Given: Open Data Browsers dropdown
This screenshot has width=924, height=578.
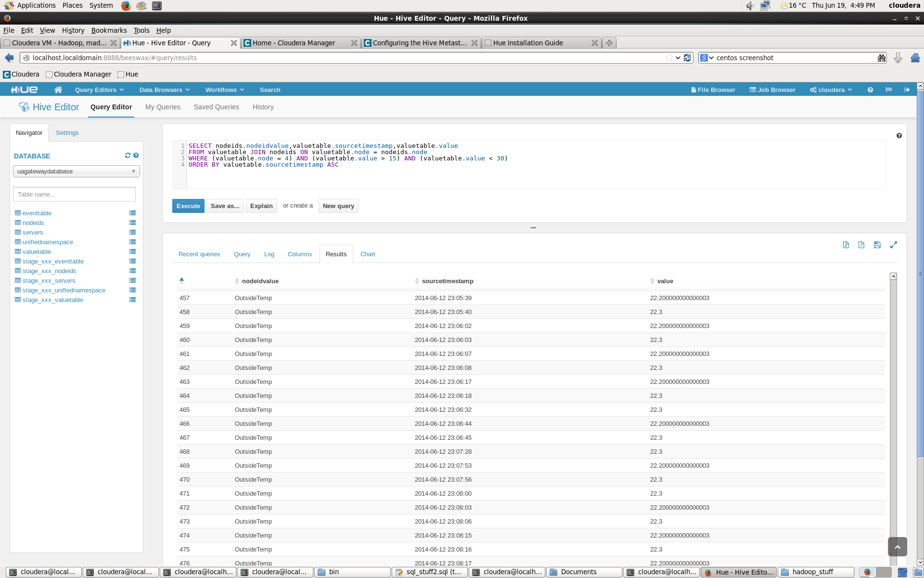Looking at the screenshot, I should coord(165,90).
